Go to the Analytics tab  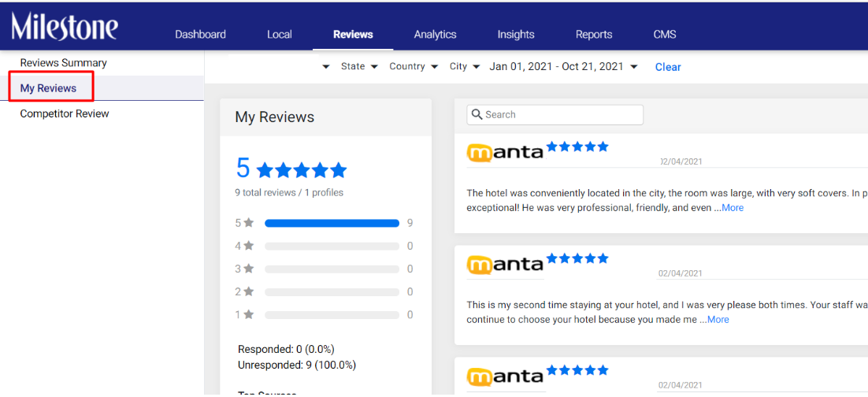click(435, 35)
